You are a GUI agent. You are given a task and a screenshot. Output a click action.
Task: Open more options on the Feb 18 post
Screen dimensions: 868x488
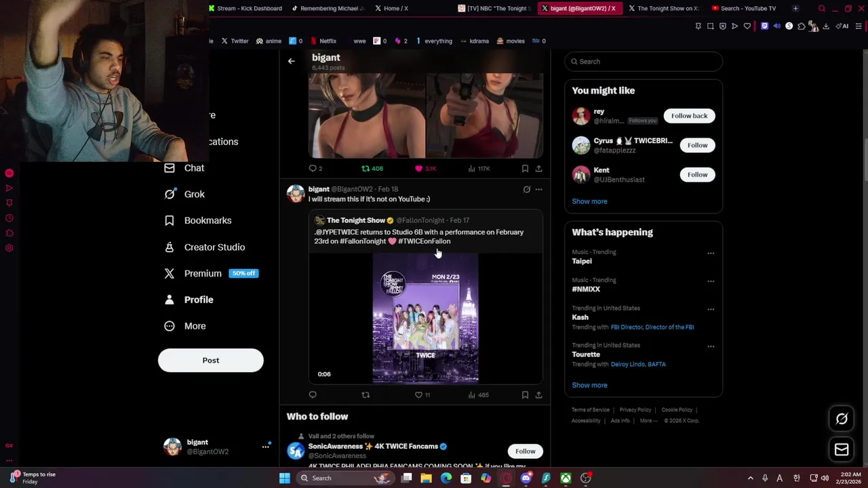538,190
